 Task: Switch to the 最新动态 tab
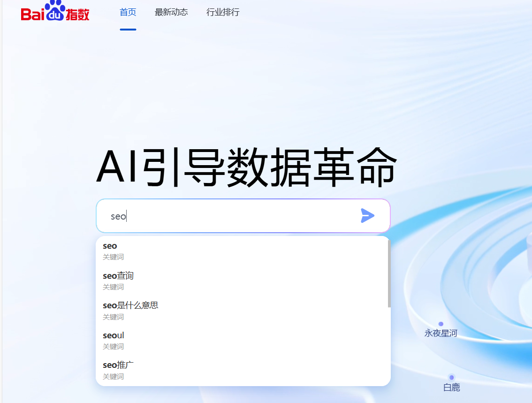tap(171, 13)
